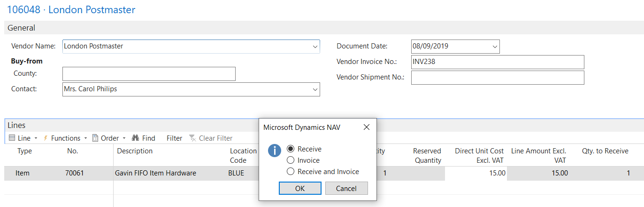Close the Microsoft Dynamics NAV dialog
Image resolution: width=644 pixels, height=207 pixels.
click(x=367, y=127)
